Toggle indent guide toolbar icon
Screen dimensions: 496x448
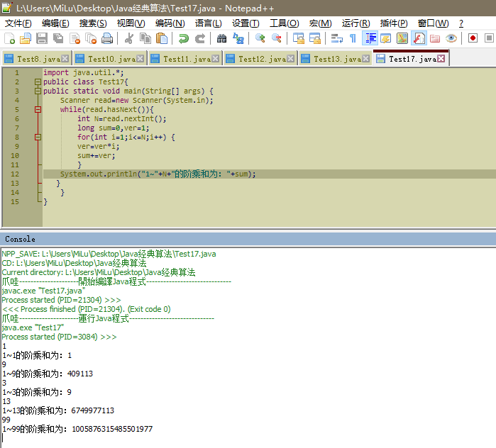pos(370,38)
